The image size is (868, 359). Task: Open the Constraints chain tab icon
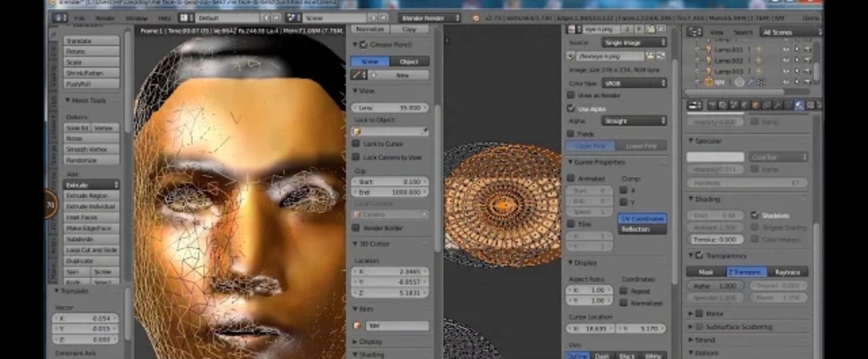click(x=766, y=105)
